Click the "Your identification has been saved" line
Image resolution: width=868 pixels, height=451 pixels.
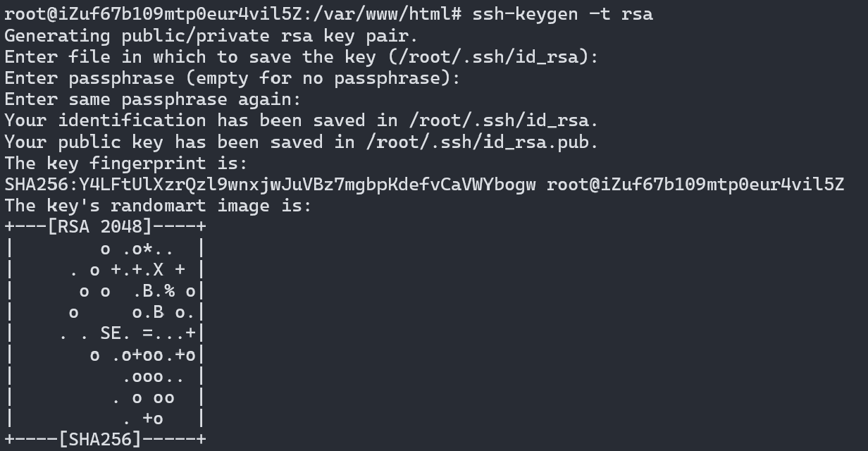click(302, 120)
